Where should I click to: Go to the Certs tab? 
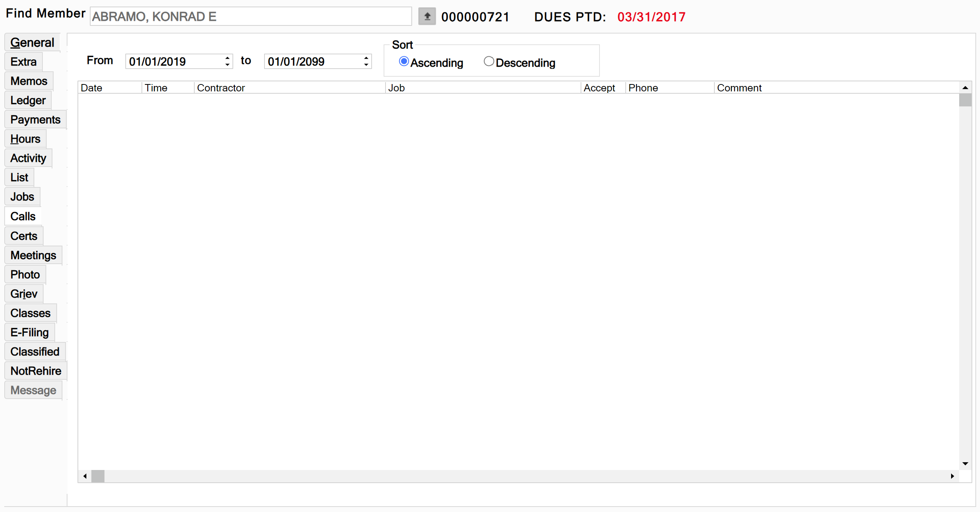pos(24,236)
